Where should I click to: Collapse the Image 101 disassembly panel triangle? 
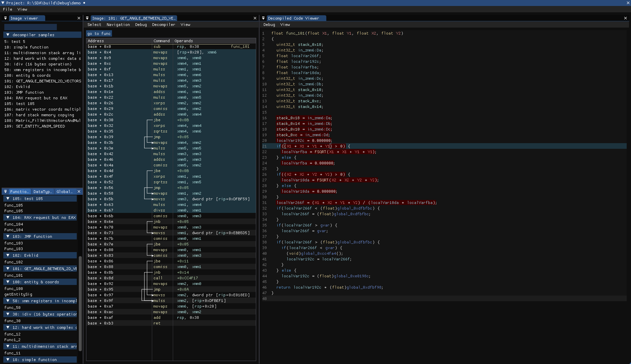[87, 18]
